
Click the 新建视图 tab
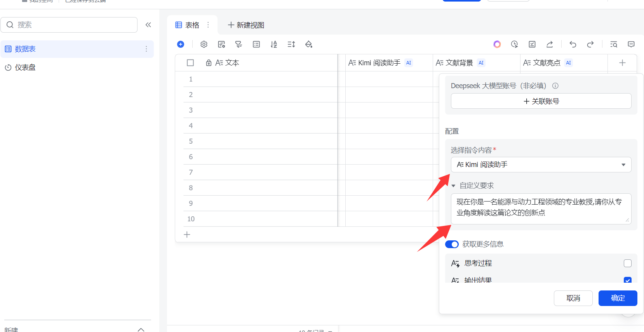click(x=246, y=25)
